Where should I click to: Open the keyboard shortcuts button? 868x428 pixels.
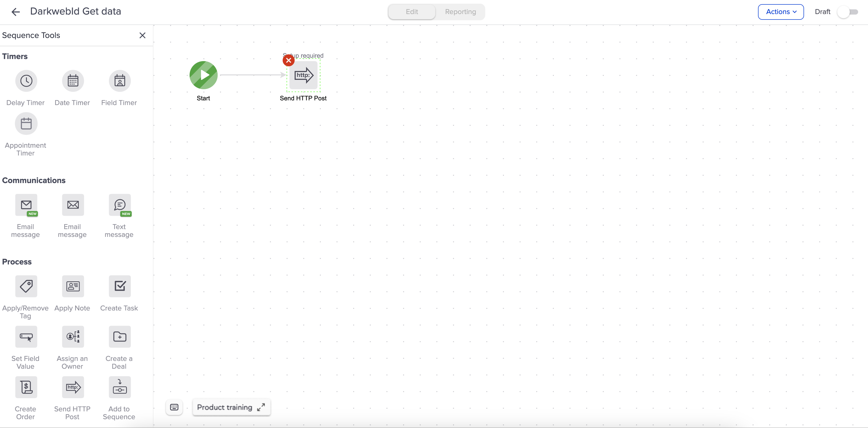tap(174, 407)
